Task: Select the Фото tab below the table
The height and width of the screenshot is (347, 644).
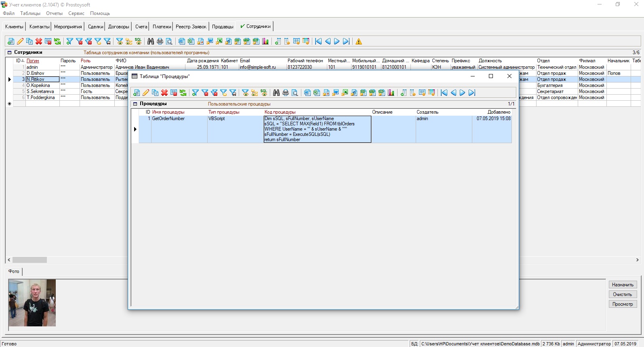Action: click(14, 271)
